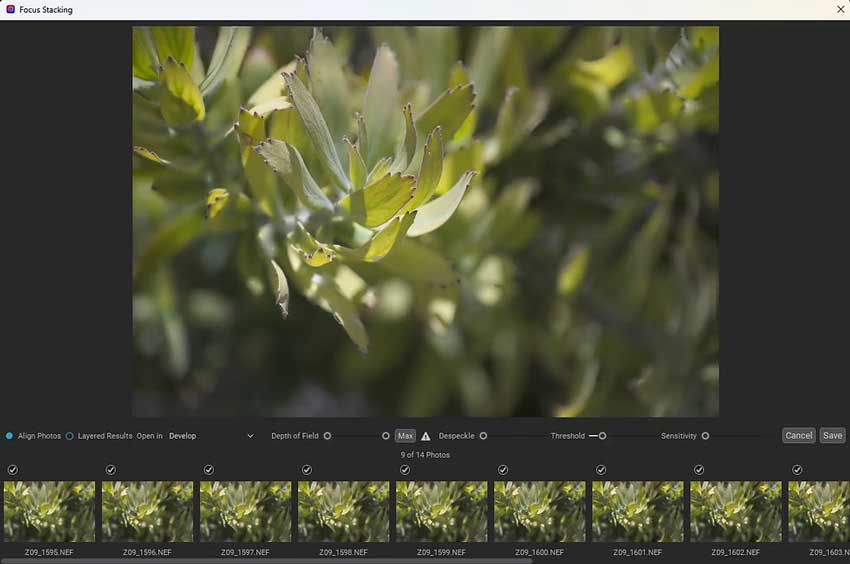Toggle the Layered Results option

click(x=69, y=436)
